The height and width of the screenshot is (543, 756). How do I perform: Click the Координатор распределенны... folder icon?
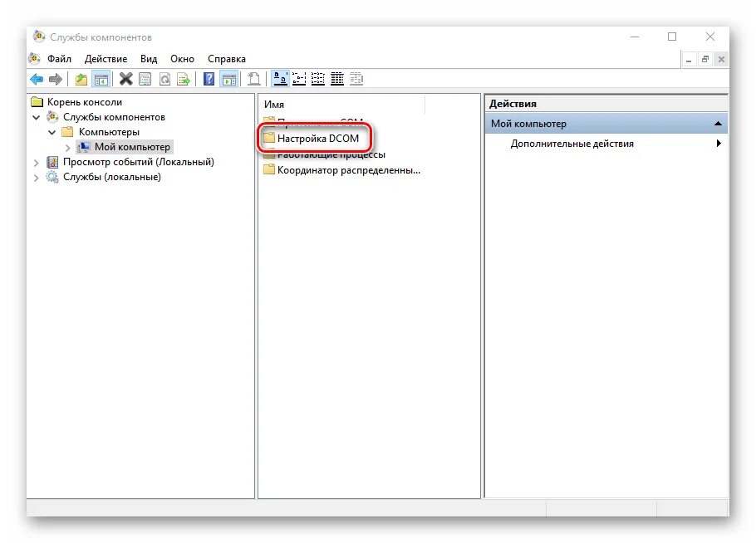point(268,169)
